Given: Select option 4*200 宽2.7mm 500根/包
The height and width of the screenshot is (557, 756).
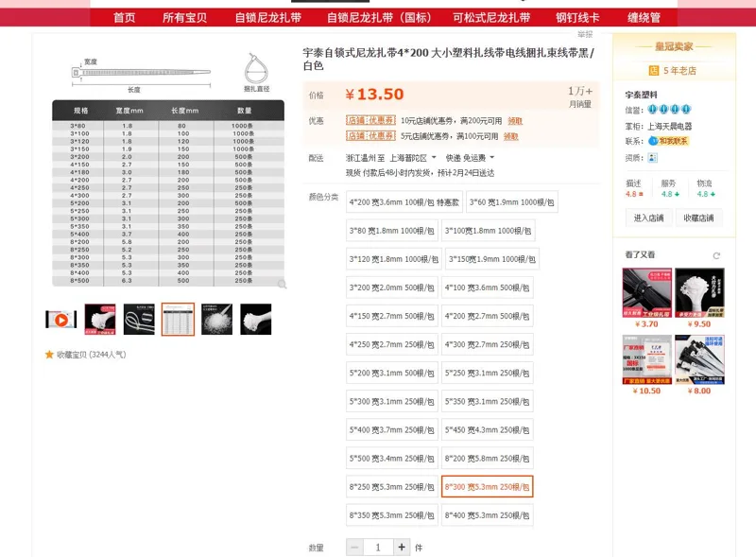Looking at the screenshot, I should (487, 316).
